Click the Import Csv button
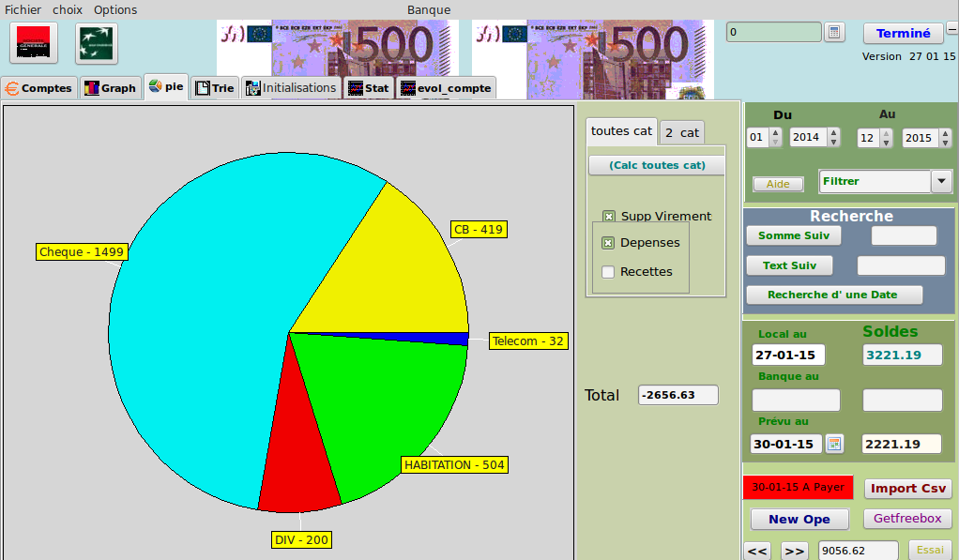 [x=907, y=488]
